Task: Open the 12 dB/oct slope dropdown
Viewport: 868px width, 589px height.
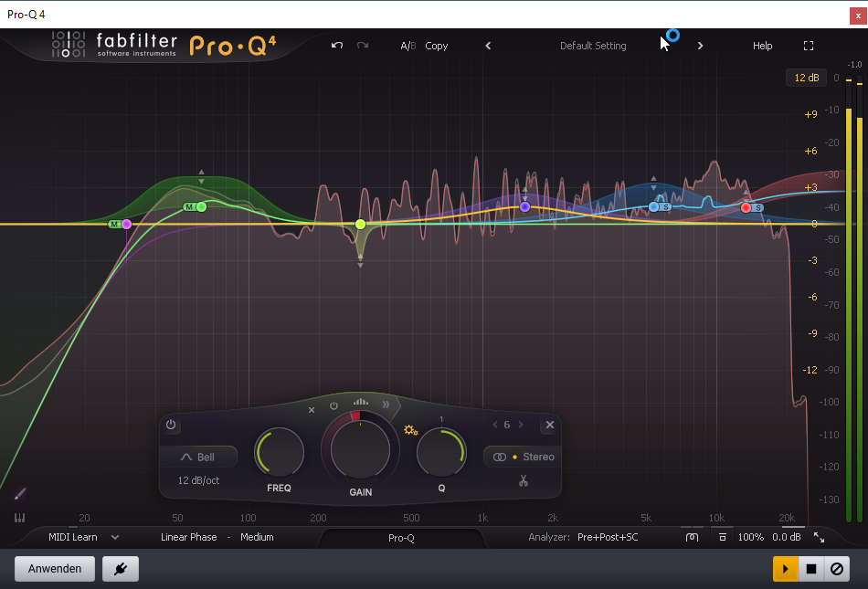Action: point(198,480)
